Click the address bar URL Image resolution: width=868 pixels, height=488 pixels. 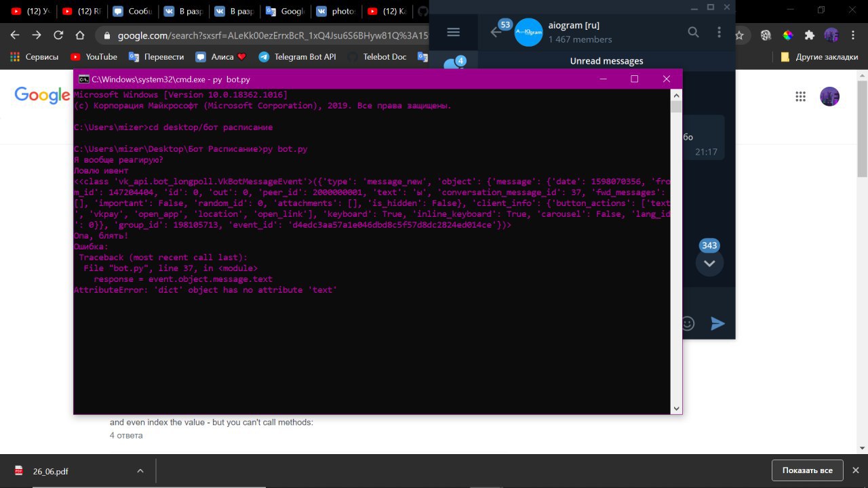(x=271, y=35)
